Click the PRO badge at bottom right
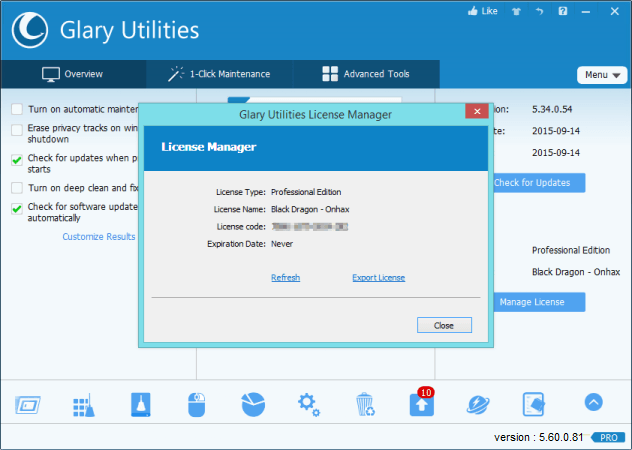 click(x=608, y=438)
